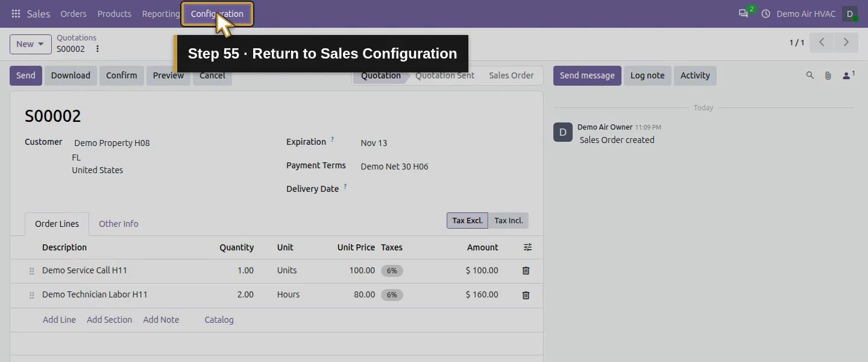Grab the Demo Technician Labor H11 drag handle
868x362 pixels.
coord(31,296)
